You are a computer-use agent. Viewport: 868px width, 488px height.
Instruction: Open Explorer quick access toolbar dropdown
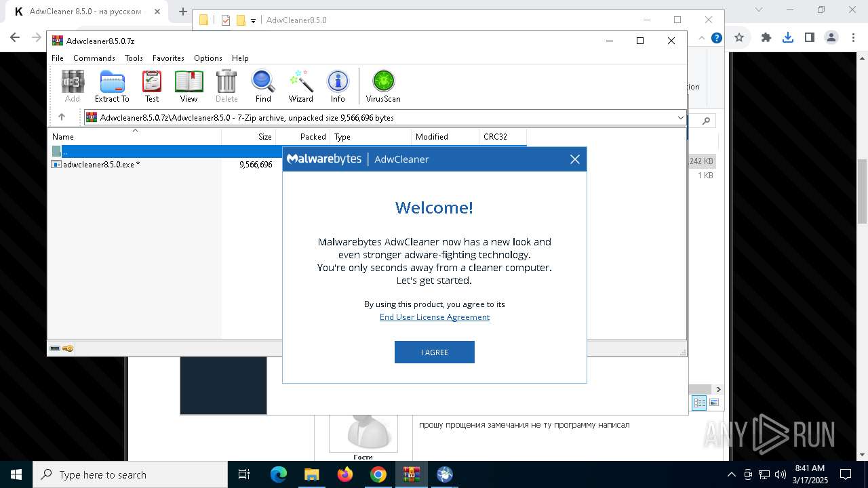[x=253, y=20]
